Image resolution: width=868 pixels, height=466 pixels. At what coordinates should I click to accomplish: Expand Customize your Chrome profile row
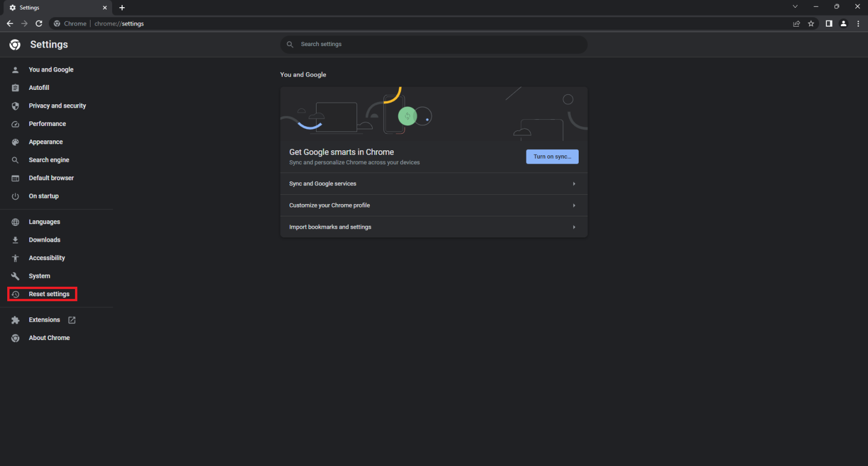[433, 205]
